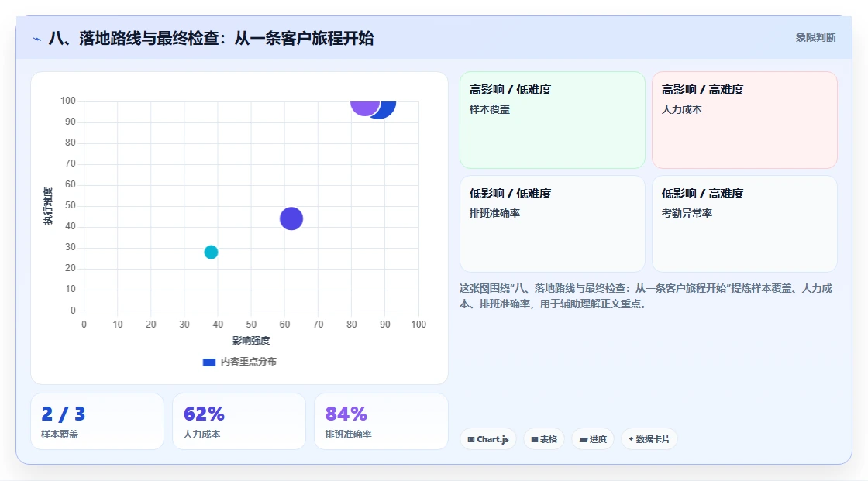Click the 影响强度 x-axis label
This screenshot has width=868, height=481.
pyautogui.click(x=251, y=340)
